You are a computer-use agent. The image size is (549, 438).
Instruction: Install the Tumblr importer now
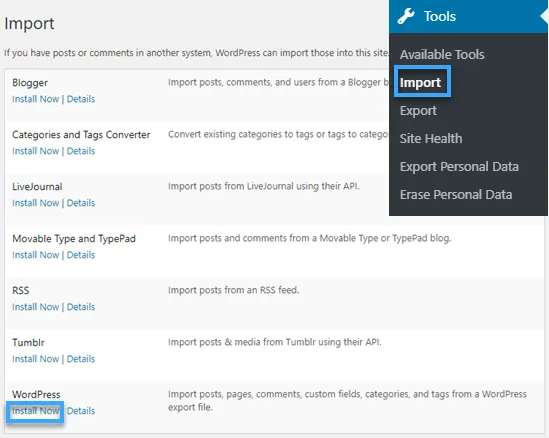pyautogui.click(x=36, y=359)
